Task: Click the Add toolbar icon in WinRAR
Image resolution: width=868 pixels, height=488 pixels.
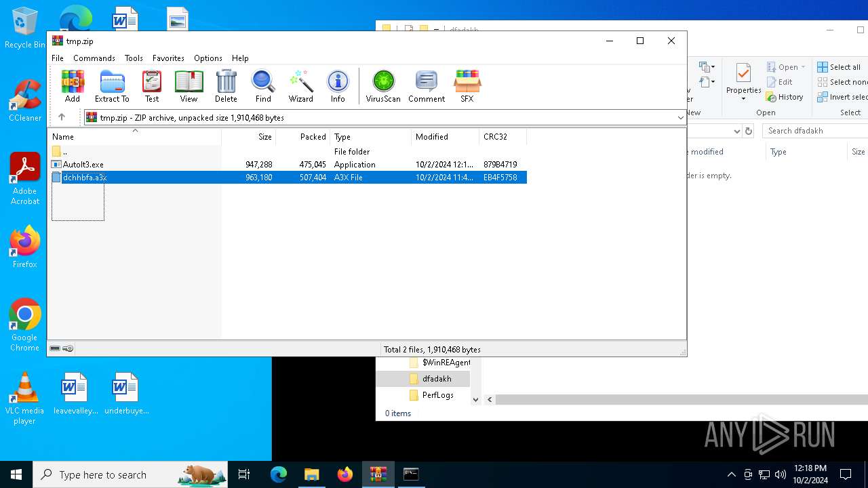Action: [73, 86]
